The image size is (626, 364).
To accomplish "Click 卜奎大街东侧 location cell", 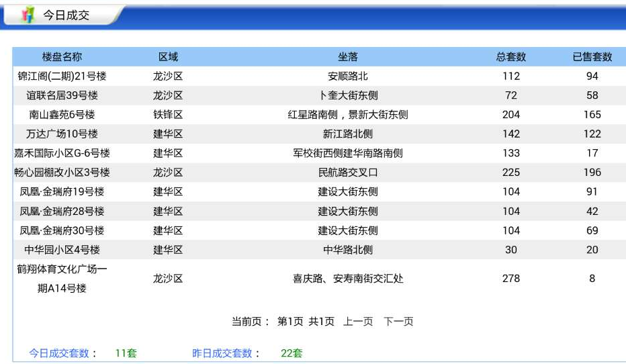I will [348, 95].
